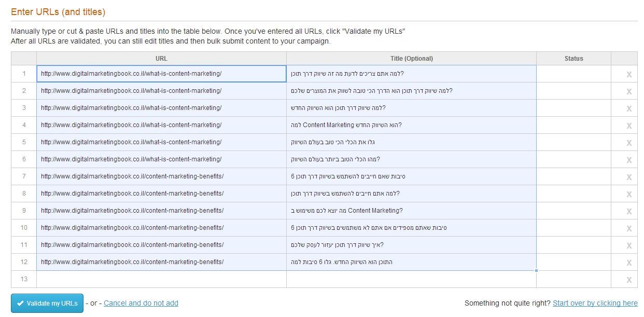Remove row 5 with its X icon
Image resolution: width=644 pixels, height=317 pixels.
coord(629,143)
